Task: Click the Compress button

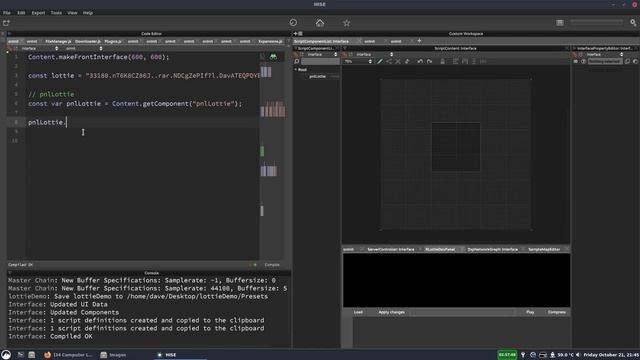Action: click(x=557, y=312)
